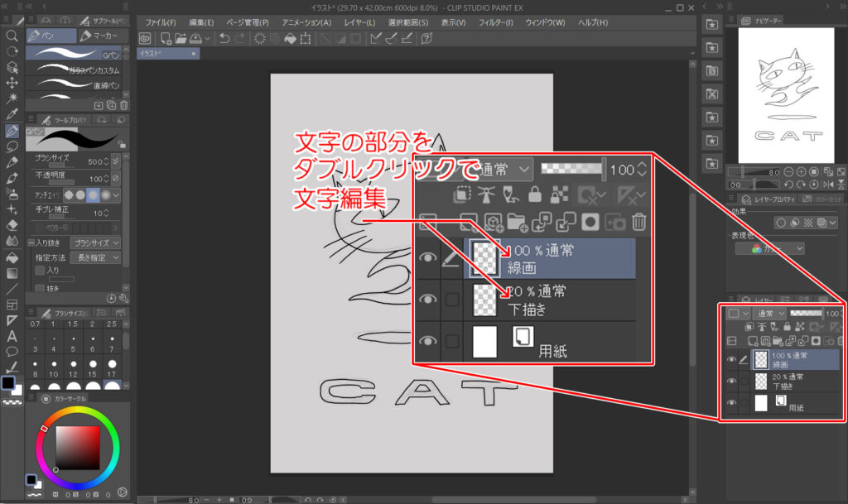
Task: Open blend mode 通常 dropdown in enlarged panel
Action: tap(502, 170)
